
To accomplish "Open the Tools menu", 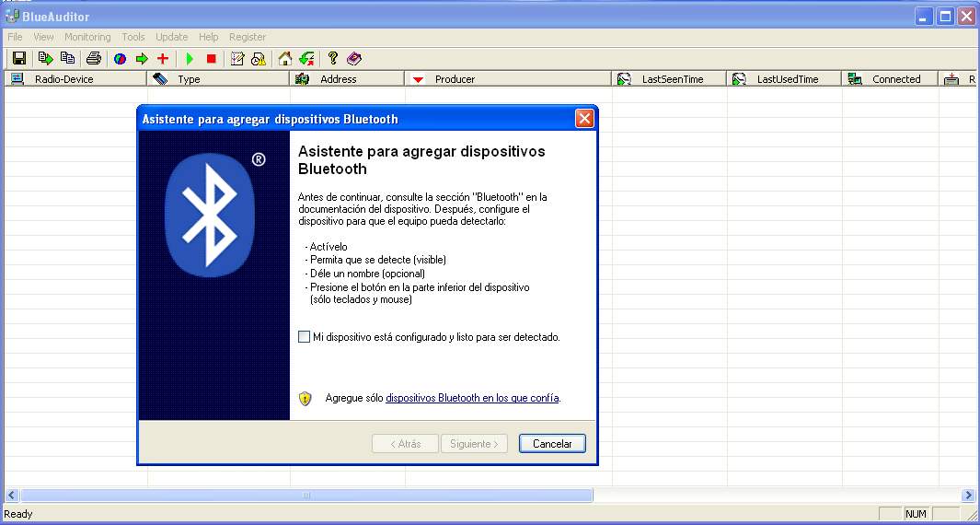I will 133,37.
